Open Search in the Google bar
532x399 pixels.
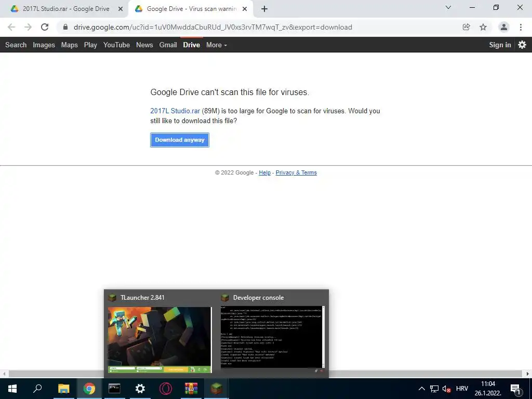(x=16, y=45)
